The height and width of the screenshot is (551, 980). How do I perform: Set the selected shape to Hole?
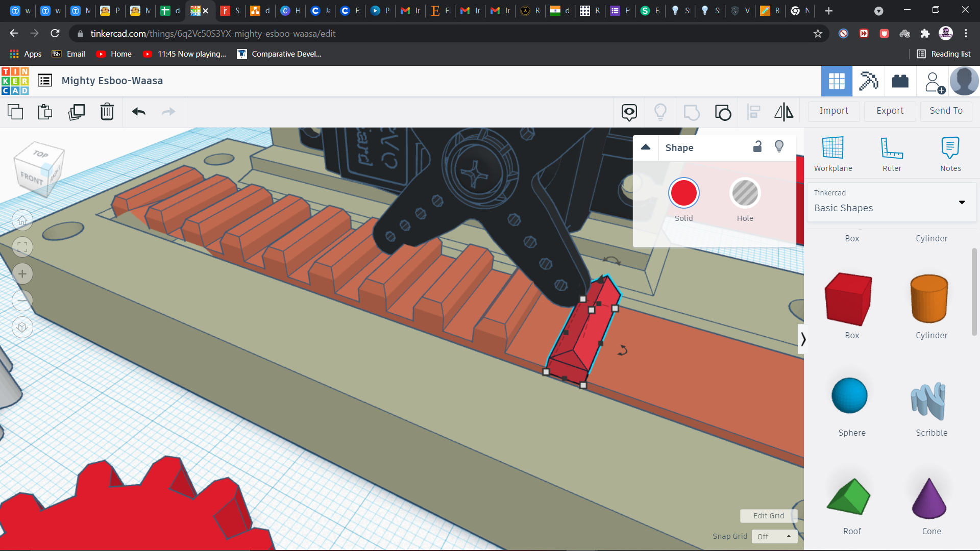tap(745, 193)
